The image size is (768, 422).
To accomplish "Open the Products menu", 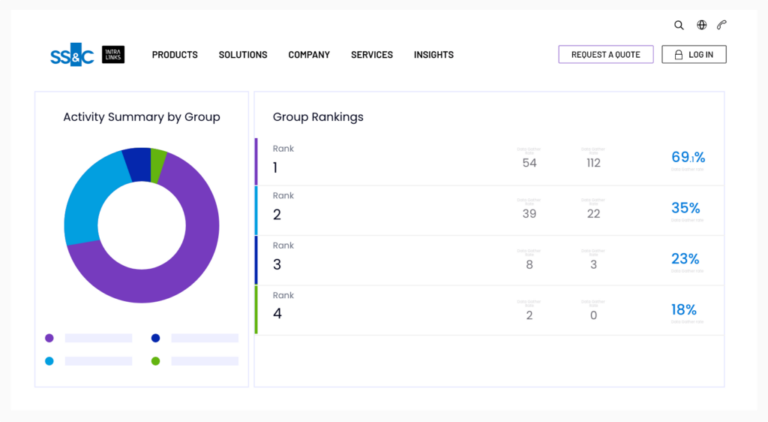I will 175,55.
